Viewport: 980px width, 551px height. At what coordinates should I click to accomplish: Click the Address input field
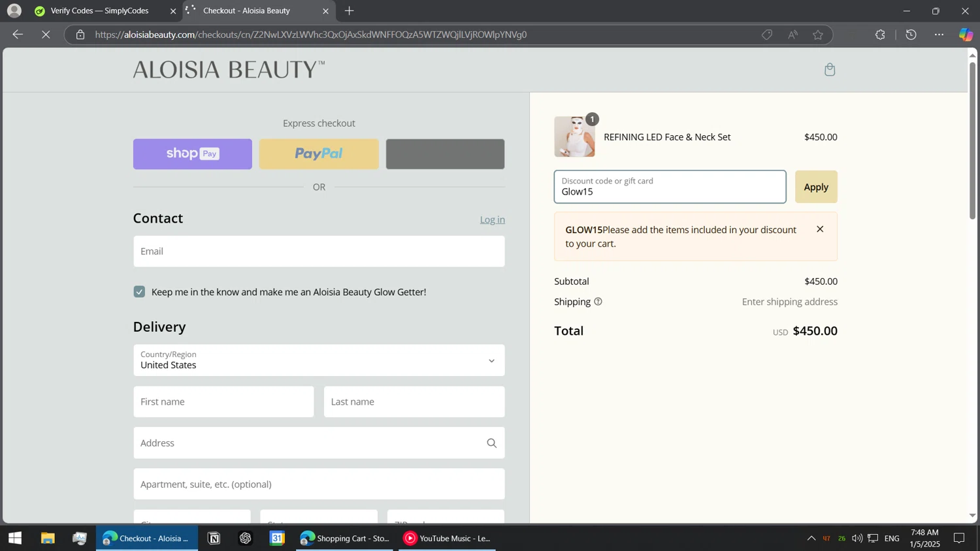[319, 443]
